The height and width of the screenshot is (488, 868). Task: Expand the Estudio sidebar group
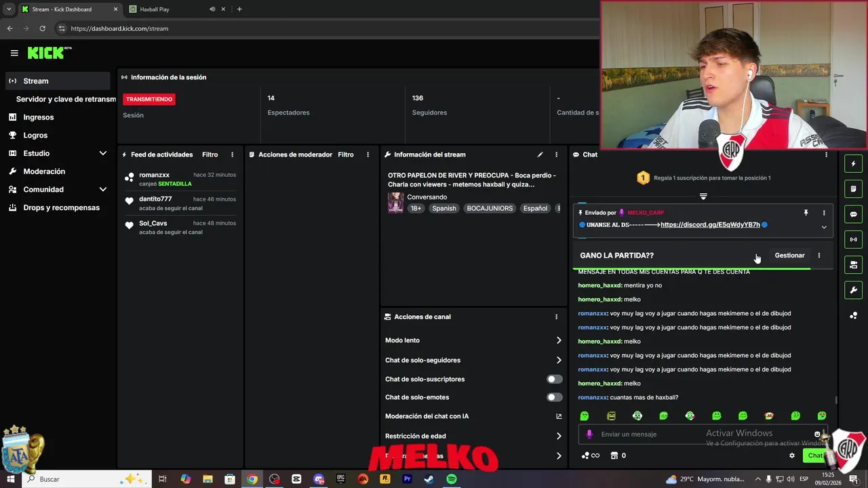(x=57, y=153)
